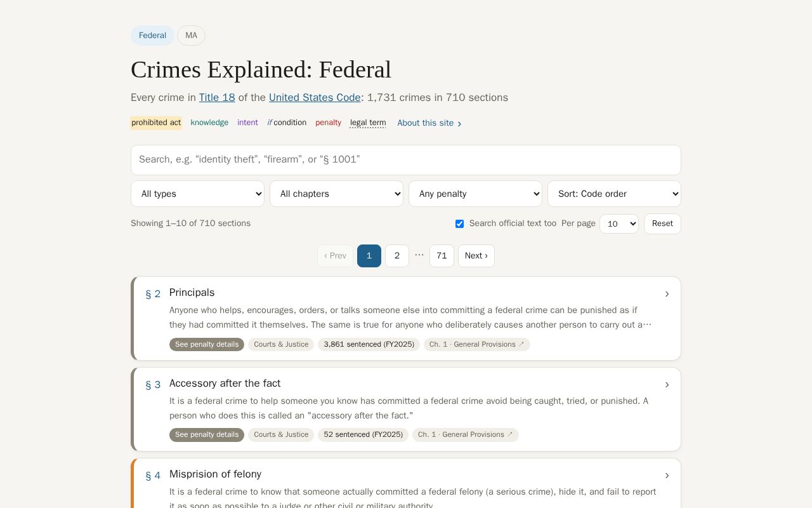Switch to the Federal tab
812x508 pixels.
click(x=152, y=36)
